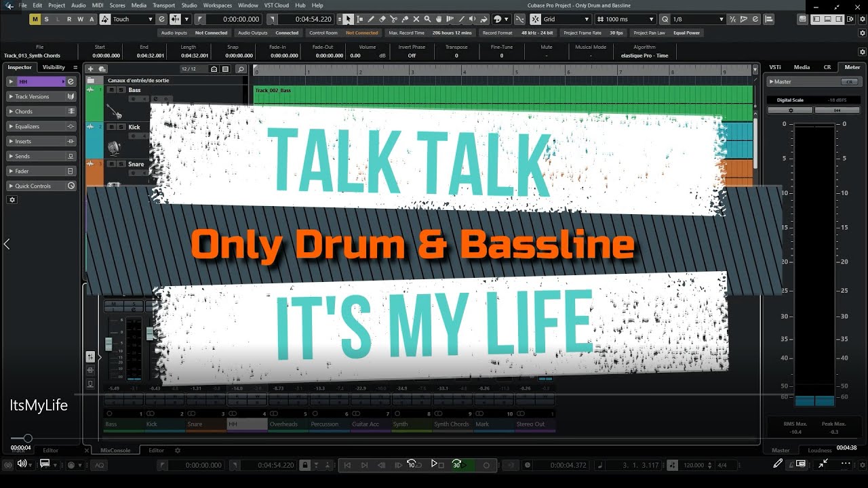Screen dimensions: 868x488
Task: Switch to the Visibility tab
Action: 54,67
